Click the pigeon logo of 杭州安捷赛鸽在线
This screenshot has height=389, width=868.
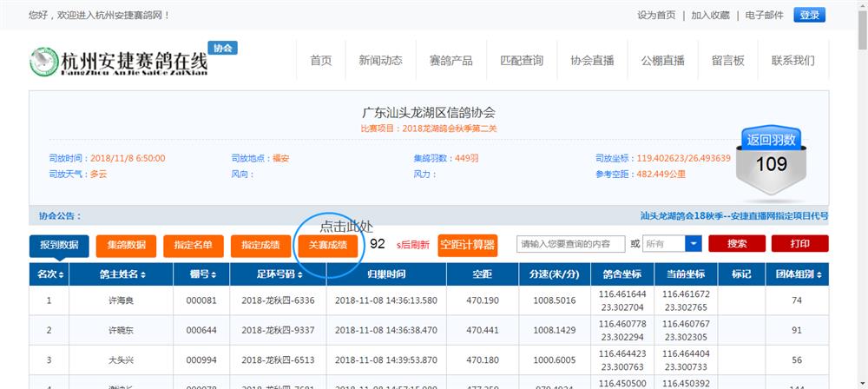coord(42,62)
